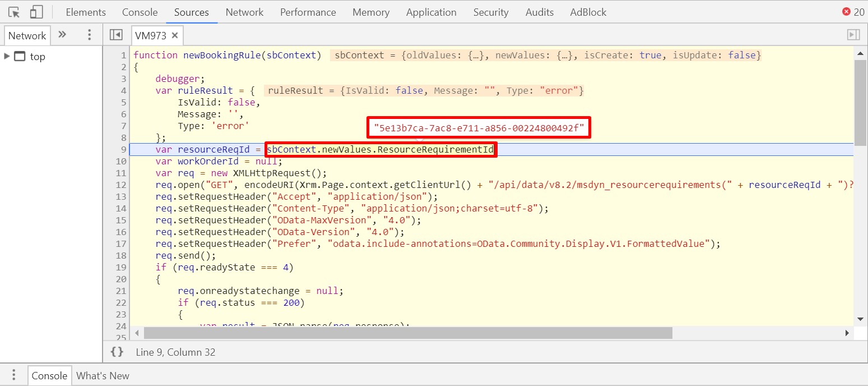Click the tooltip GUID value 5e13b7ca
The image size is (868, 386).
click(x=479, y=127)
